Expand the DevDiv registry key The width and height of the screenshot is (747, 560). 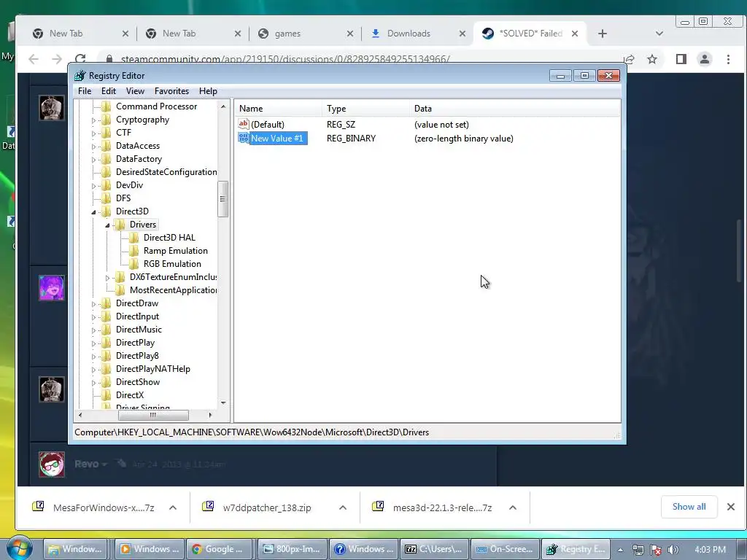click(x=93, y=186)
